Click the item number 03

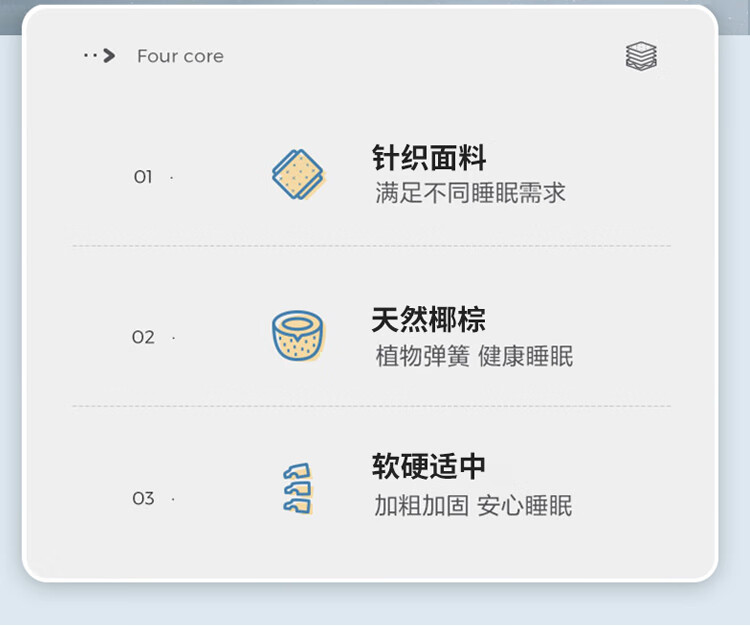pos(143,498)
